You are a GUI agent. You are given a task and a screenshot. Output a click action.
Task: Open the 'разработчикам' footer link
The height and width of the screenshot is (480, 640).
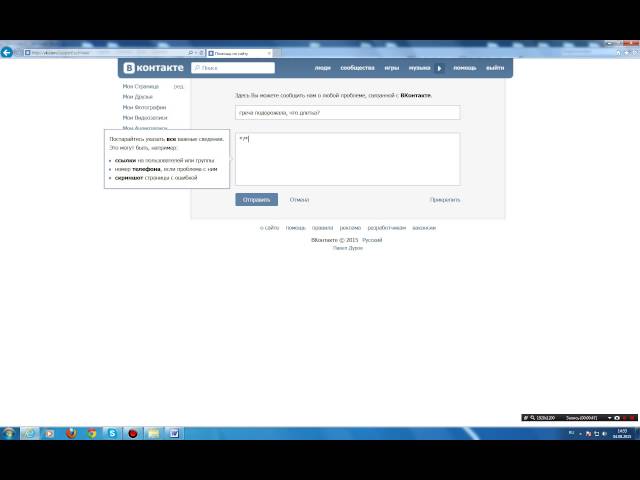click(x=387, y=228)
